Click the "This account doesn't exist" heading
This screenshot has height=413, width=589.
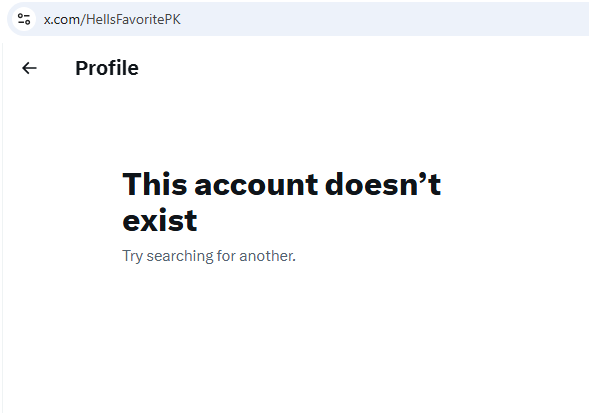(281, 202)
